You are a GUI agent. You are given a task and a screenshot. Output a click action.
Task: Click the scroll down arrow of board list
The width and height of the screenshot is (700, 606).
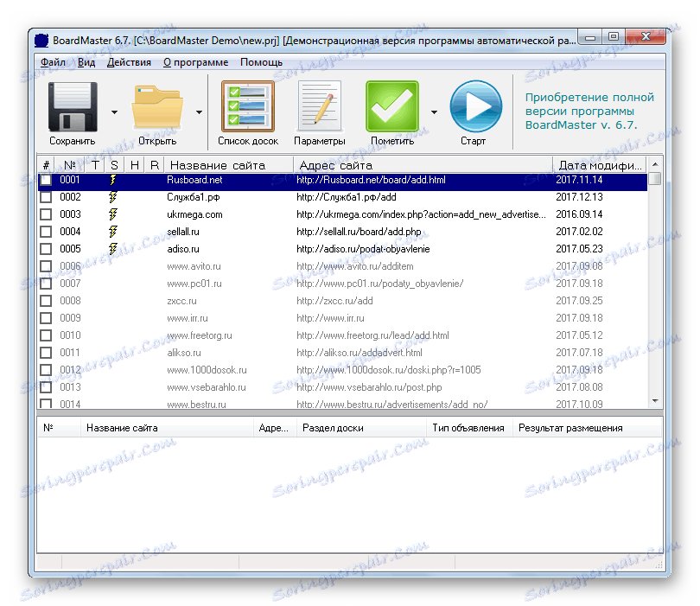coord(655,401)
